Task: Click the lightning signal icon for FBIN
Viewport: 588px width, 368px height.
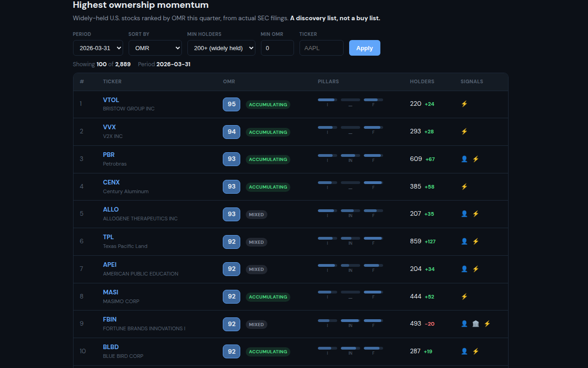Action: tap(487, 323)
